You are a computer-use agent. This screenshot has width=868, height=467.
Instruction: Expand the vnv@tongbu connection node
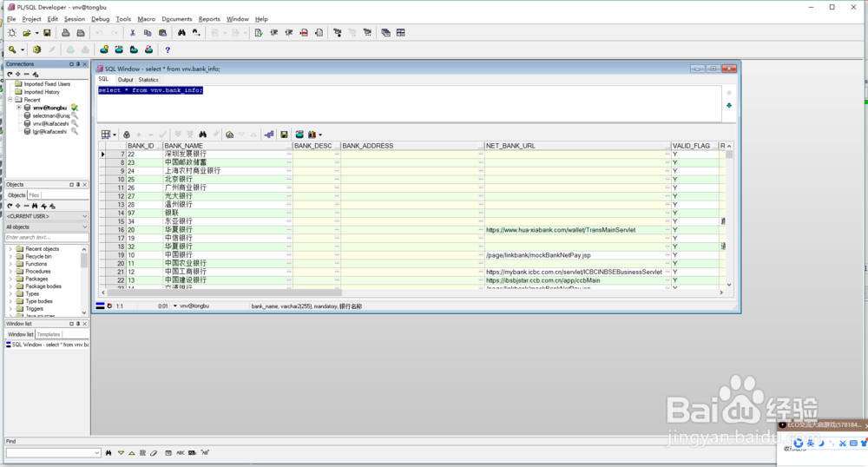tap(19, 108)
